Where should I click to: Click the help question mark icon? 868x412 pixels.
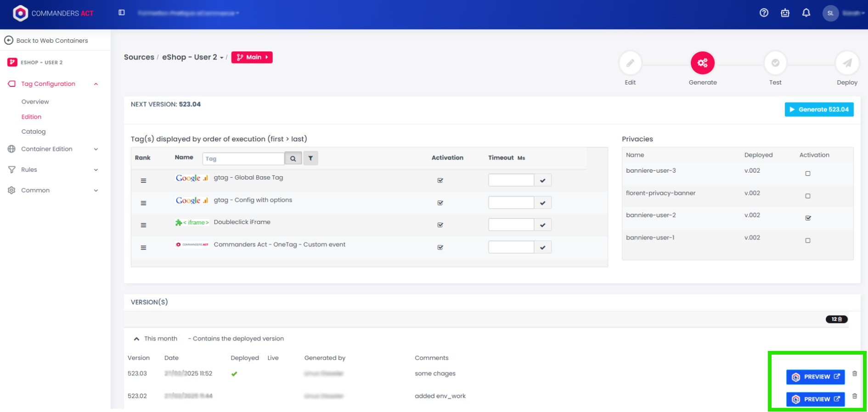[x=764, y=13]
